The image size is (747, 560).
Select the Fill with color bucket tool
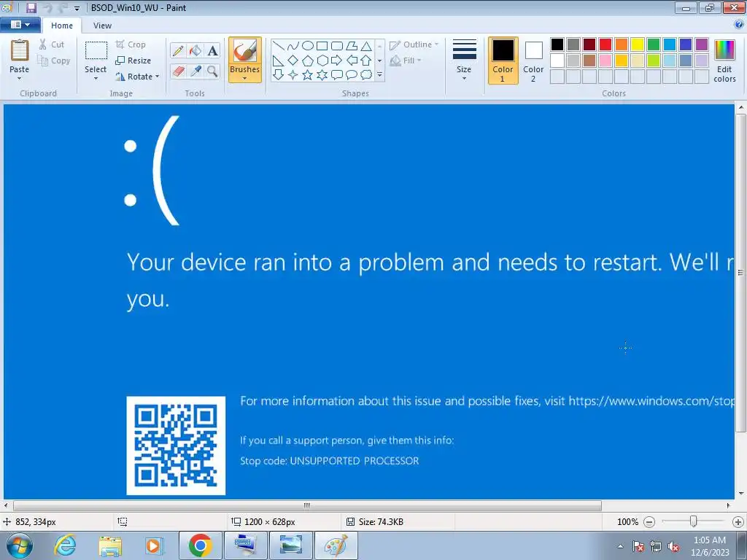point(196,50)
